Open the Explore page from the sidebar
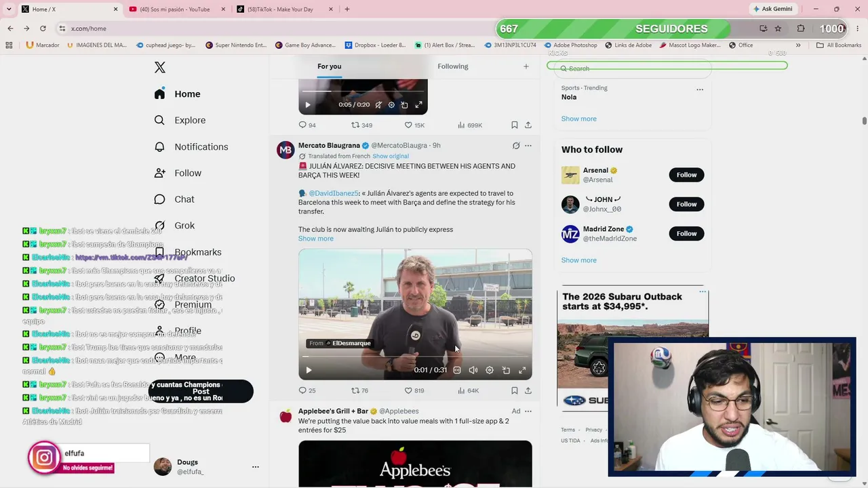The width and height of the screenshot is (868, 488). pyautogui.click(x=180, y=120)
